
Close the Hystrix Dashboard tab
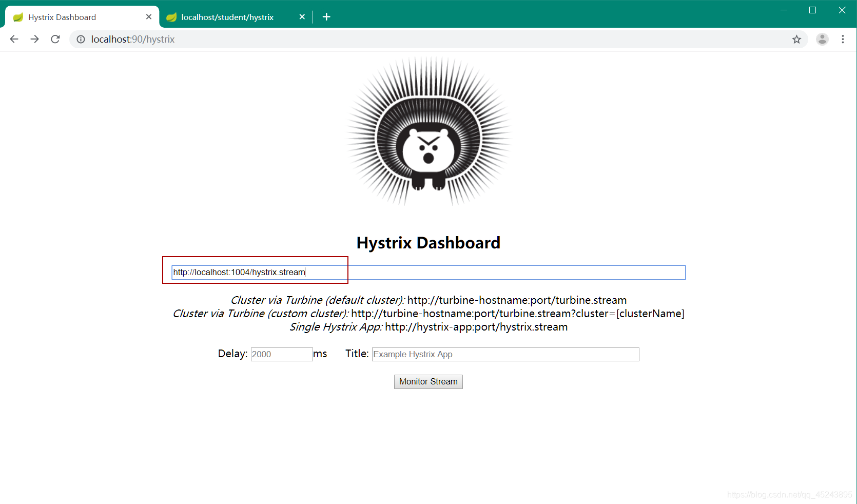(x=149, y=17)
